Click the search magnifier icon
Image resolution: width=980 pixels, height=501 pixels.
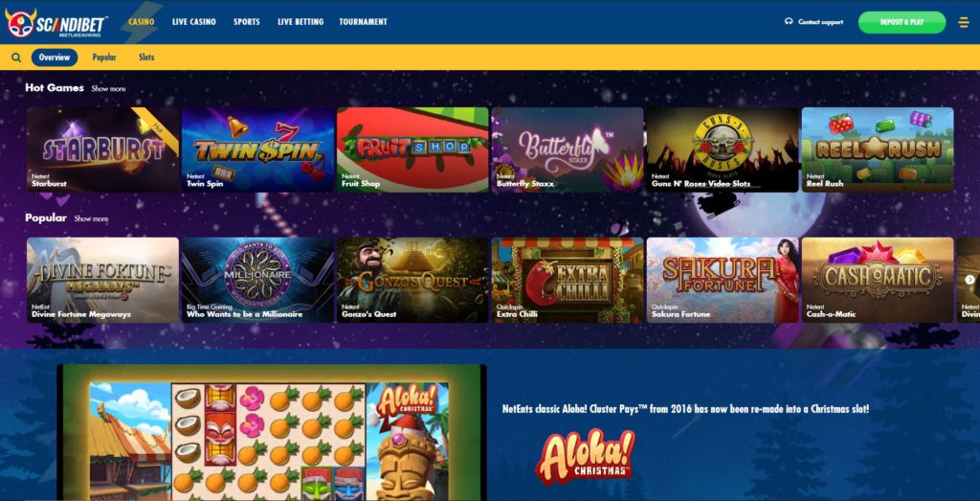click(x=16, y=57)
